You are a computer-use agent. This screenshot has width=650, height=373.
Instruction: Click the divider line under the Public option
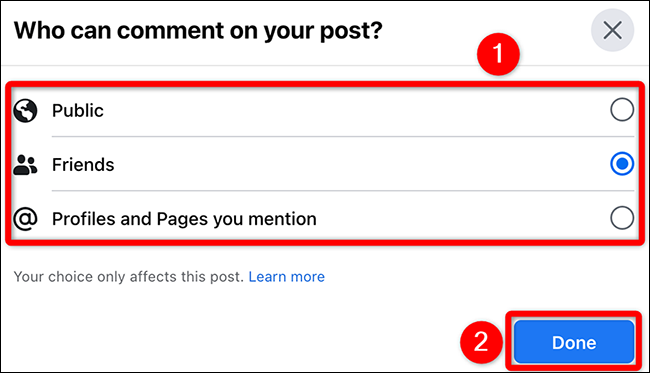pos(343,136)
